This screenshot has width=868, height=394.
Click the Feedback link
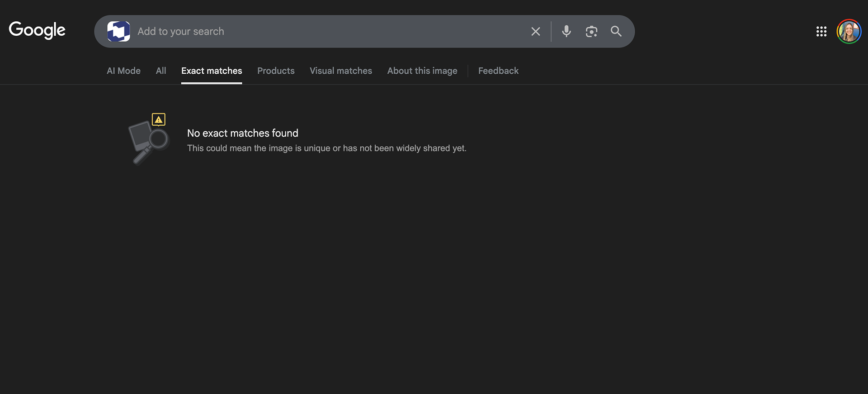pyautogui.click(x=498, y=71)
